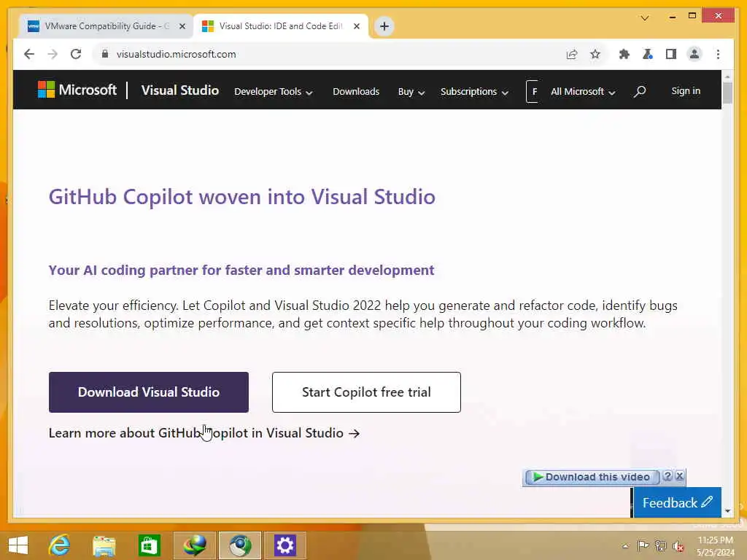Go back to the previous page
747x560 pixels.
pyautogui.click(x=29, y=54)
